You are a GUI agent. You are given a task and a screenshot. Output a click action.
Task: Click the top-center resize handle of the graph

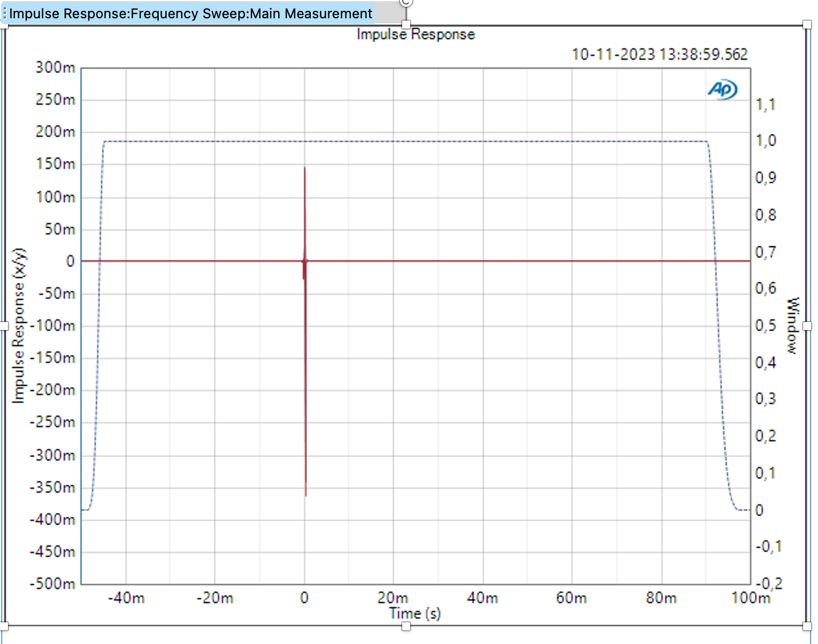[x=406, y=25]
